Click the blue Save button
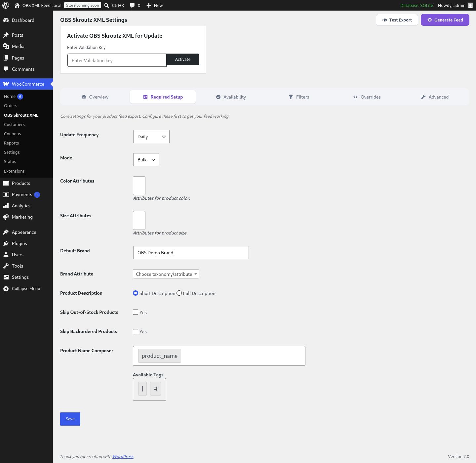 tap(70, 419)
